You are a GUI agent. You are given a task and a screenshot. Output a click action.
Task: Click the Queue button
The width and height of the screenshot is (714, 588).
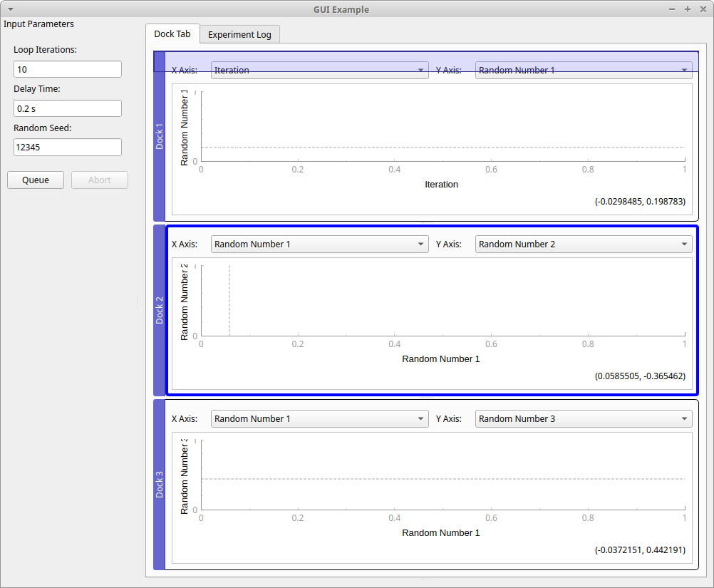36,180
